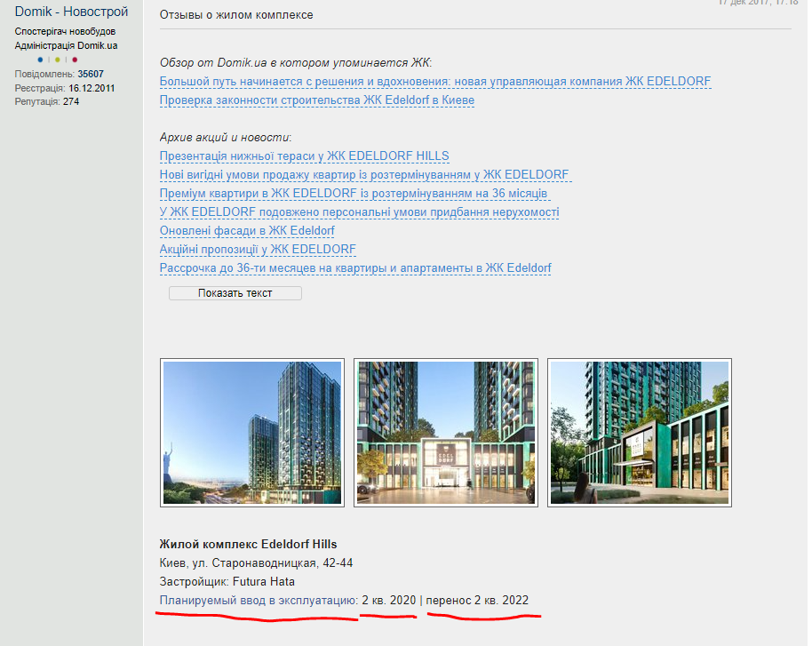
Task: Click 'Спостерігач новобудов' user title
Action: click(65, 32)
